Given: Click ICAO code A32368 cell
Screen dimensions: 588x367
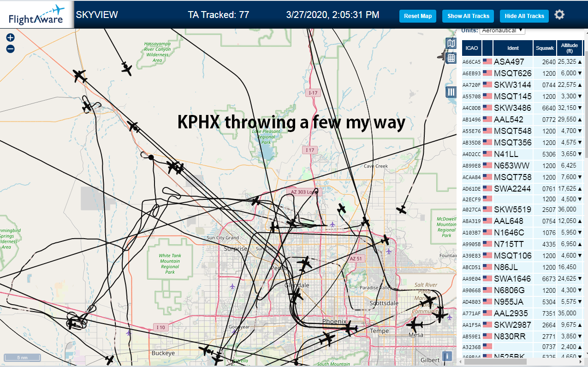Looking at the screenshot, I should click(472, 347).
